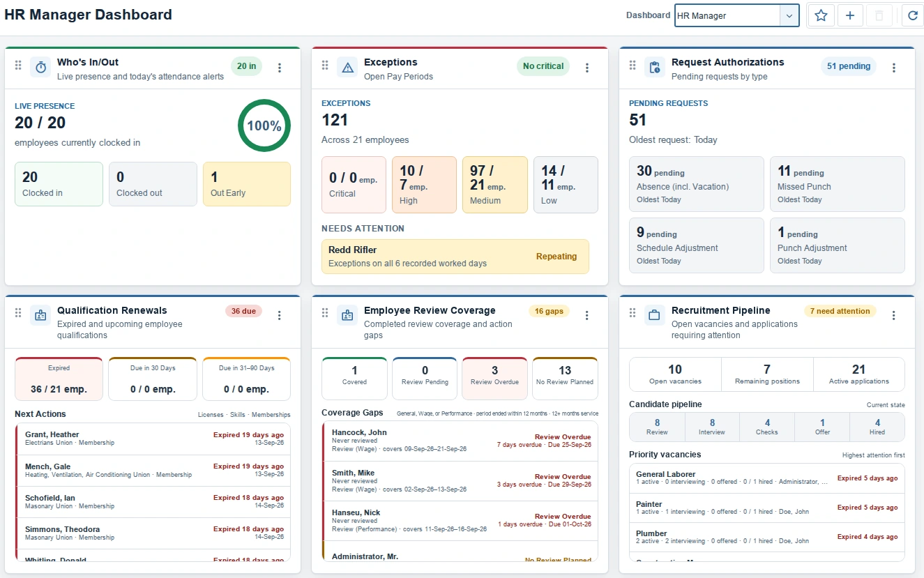Click the Request Authorizations clipboard icon
Screen dimensions: 924x578
pyautogui.click(x=655, y=67)
